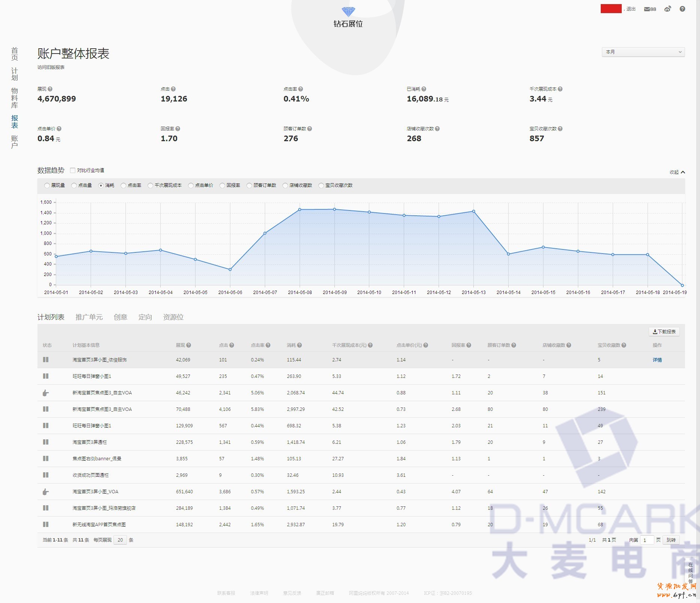
Task: Open 访问旧版报表 link
Action: click(x=51, y=67)
